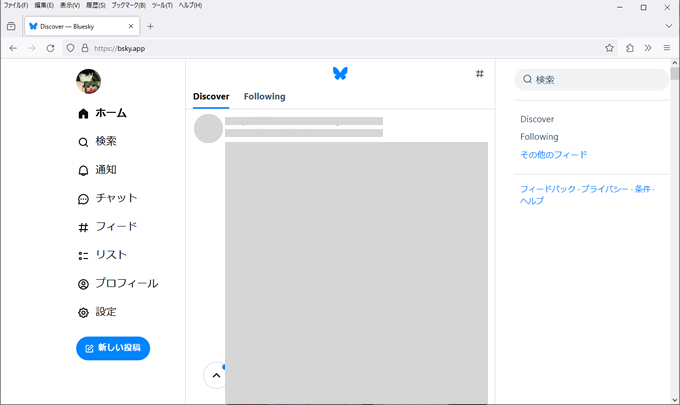Click the scrollbar down arrow
Image resolution: width=680 pixels, height=405 pixels.
674,400
